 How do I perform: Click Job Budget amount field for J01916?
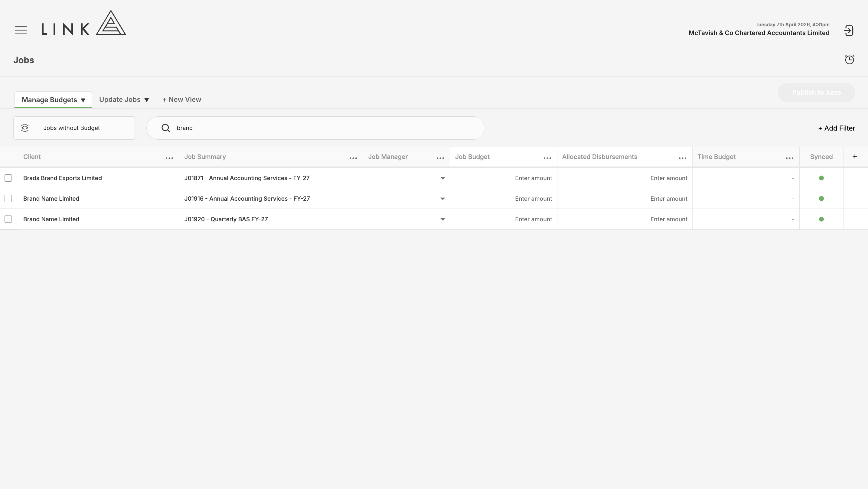click(x=504, y=199)
